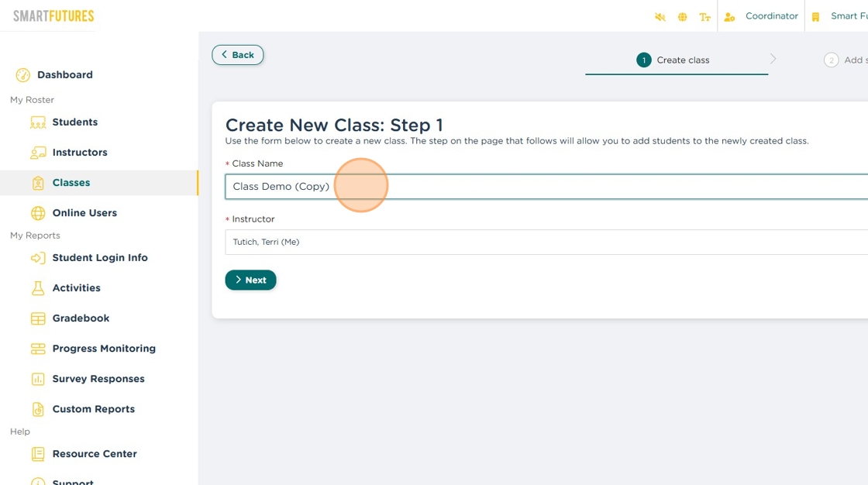Open the Coordinator role menu

point(762,16)
